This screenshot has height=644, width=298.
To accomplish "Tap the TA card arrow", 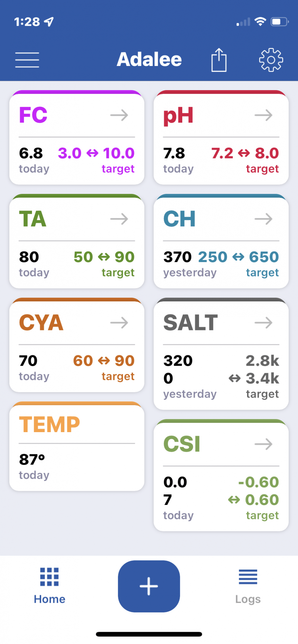I will [119, 219].
